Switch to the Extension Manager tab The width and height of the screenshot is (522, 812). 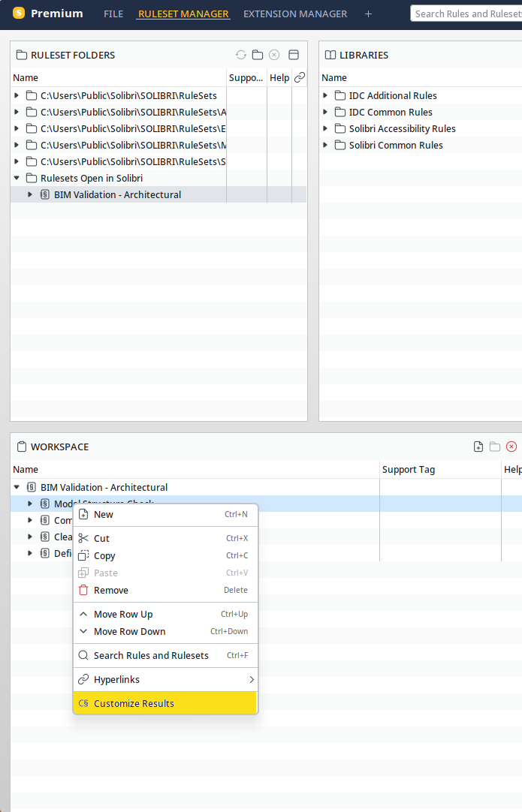tap(295, 14)
